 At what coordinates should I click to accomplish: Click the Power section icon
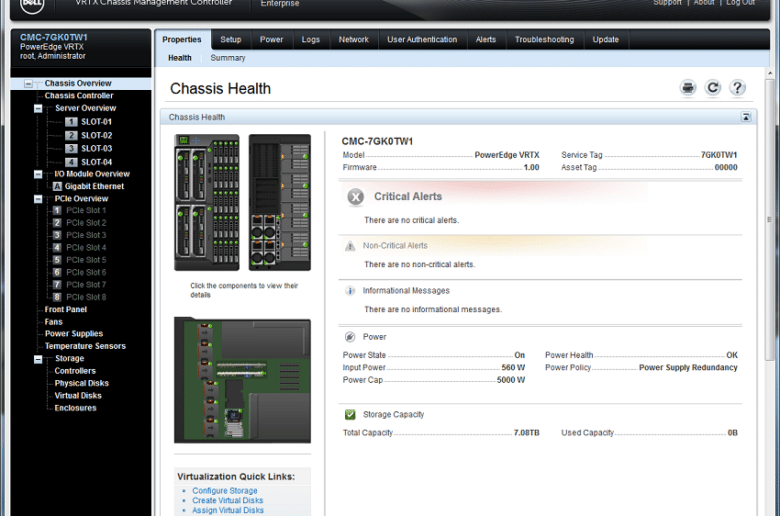click(x=350, y=337)
